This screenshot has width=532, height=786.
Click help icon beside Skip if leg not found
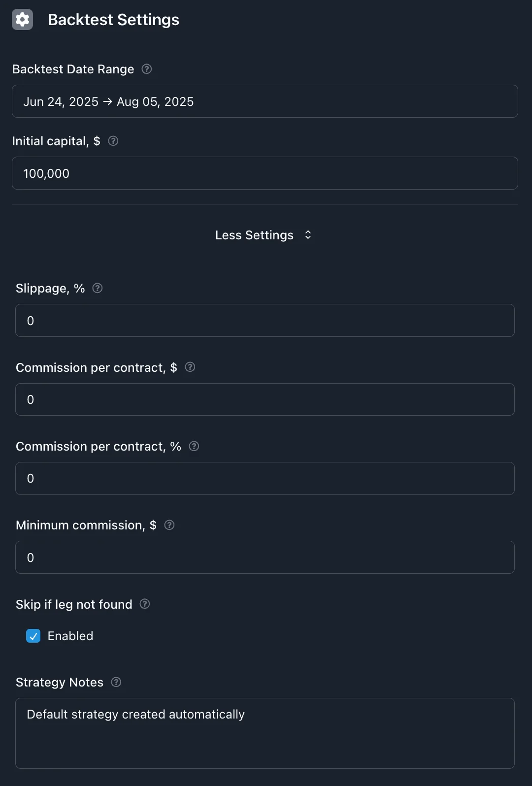tap(145, 604)
